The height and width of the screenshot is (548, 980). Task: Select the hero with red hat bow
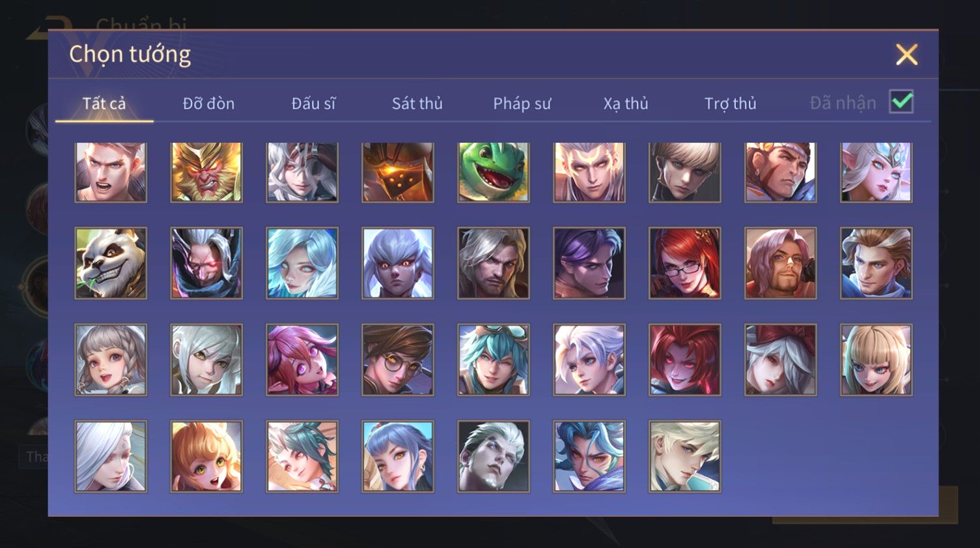point(781,360)
